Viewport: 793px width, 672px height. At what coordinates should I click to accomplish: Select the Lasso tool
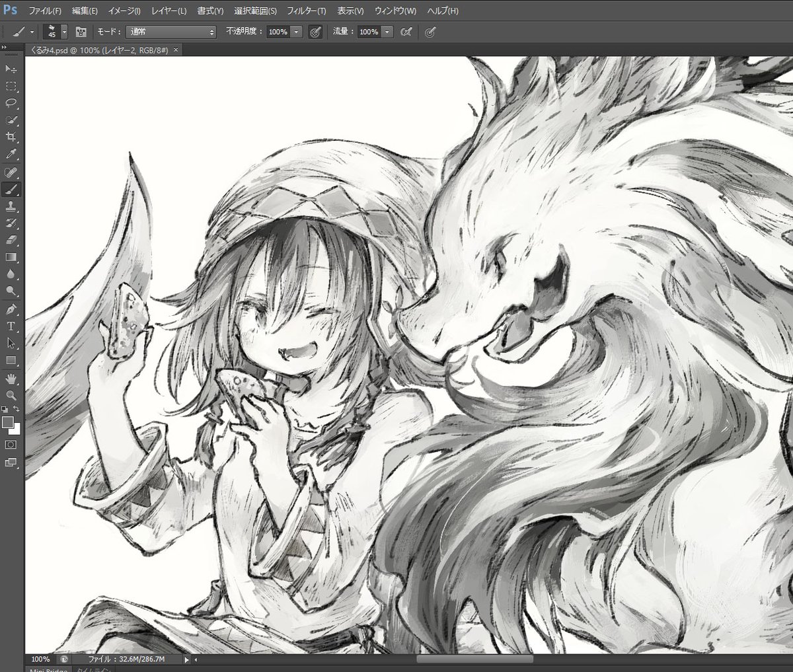coord(11,103)
